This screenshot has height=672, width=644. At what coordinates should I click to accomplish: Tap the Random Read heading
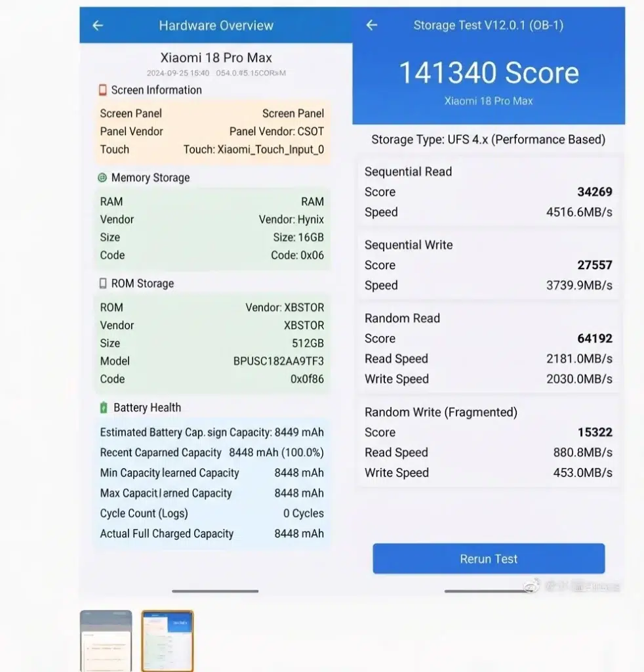tap(402, 318)
